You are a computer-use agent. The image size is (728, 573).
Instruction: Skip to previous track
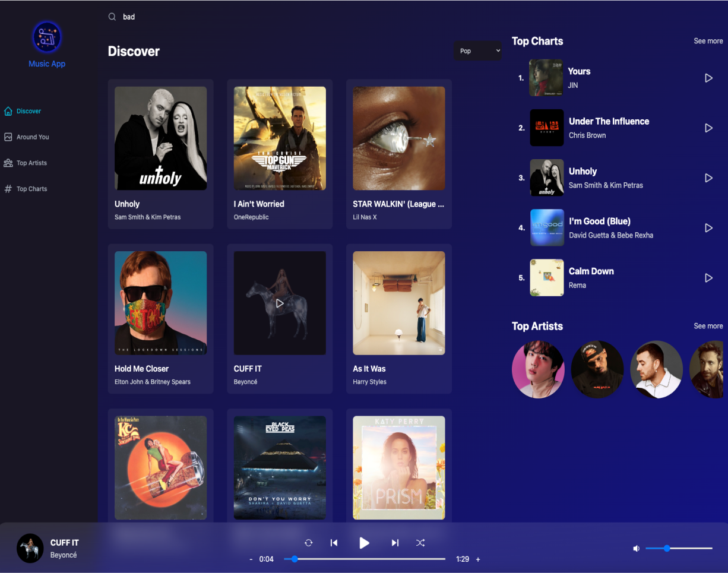point(334,543)
